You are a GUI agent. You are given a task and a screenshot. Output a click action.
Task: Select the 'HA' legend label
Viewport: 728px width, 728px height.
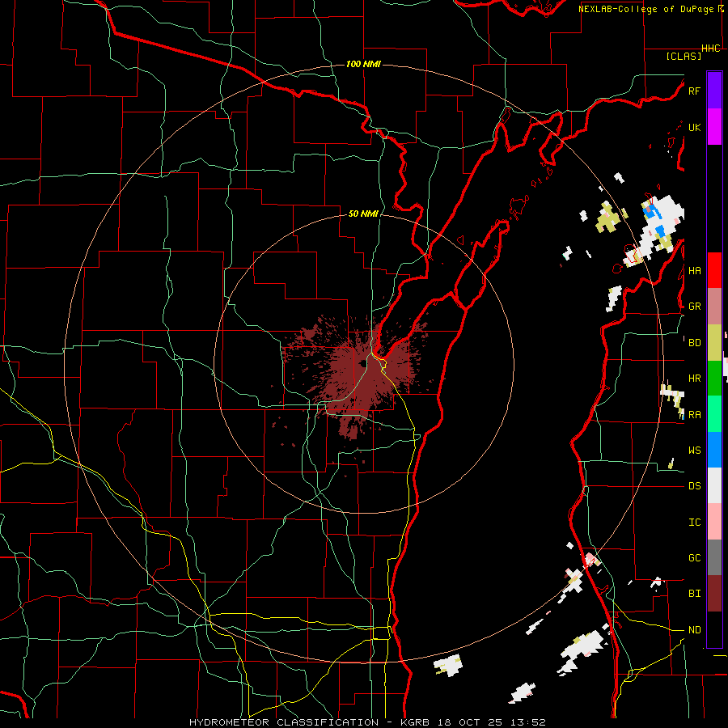[x=694, y=270]
